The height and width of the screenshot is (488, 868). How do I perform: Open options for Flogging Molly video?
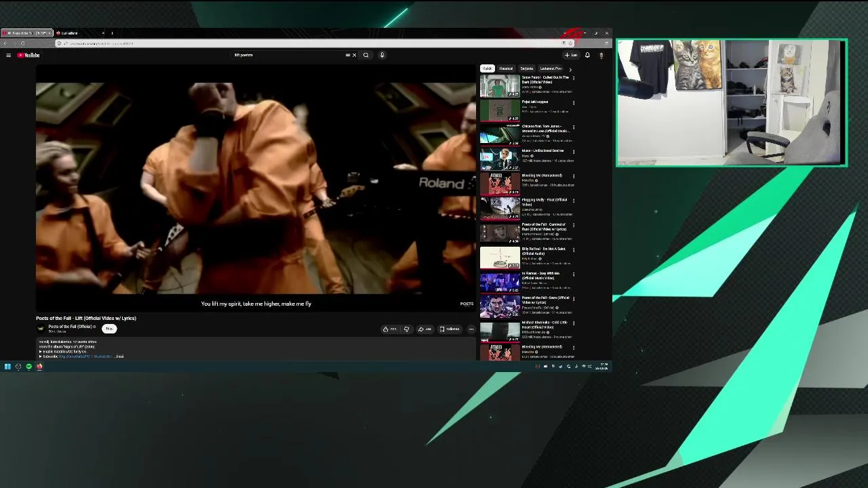coord(574,200)
